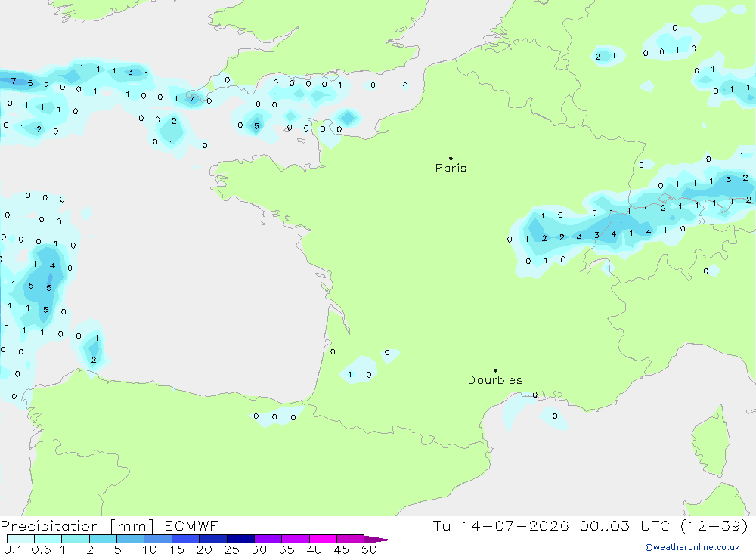Click the purple arrow tip above 50 mm
This screenshot has width=756, height=554.
[x=378, y=540]
